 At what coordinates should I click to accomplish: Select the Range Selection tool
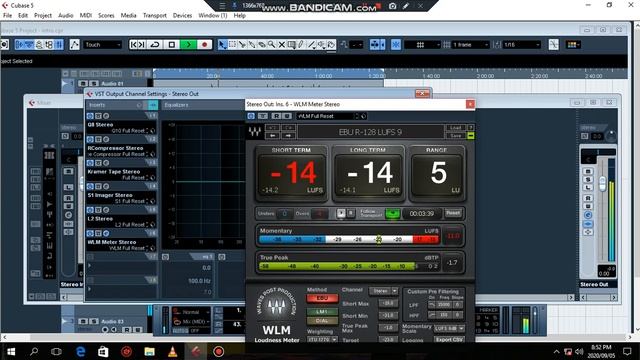pyautogui.click(x=232, y=44)
